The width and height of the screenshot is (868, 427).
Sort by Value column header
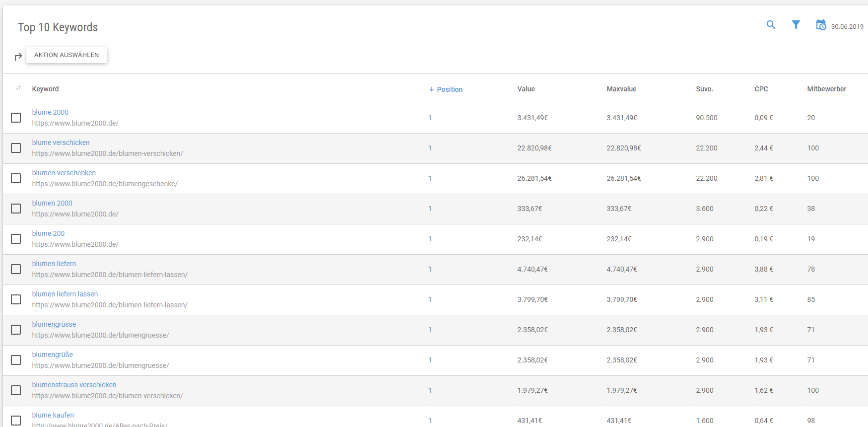tap(526, 89)
